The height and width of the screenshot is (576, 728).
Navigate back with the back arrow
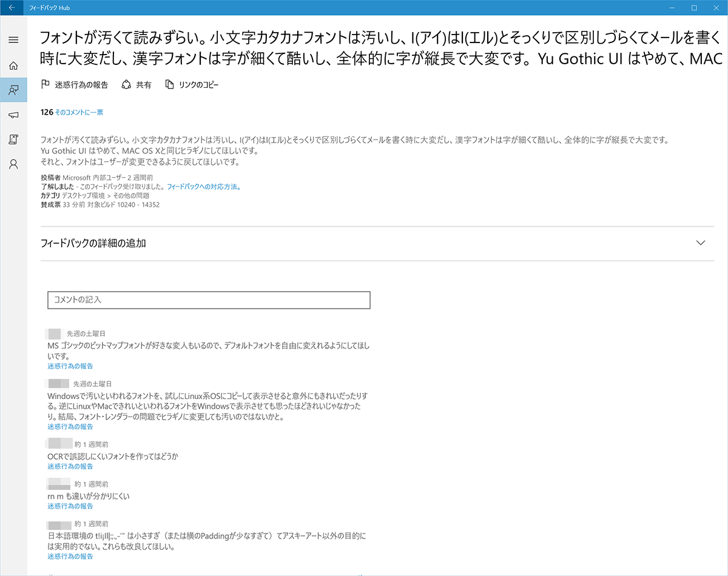pos(13,8)
